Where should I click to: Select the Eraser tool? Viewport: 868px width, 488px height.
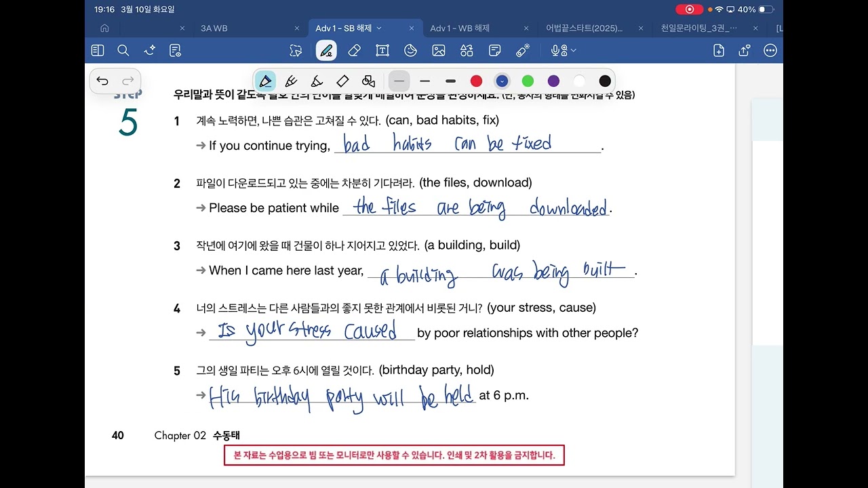(x=354, y=50)
